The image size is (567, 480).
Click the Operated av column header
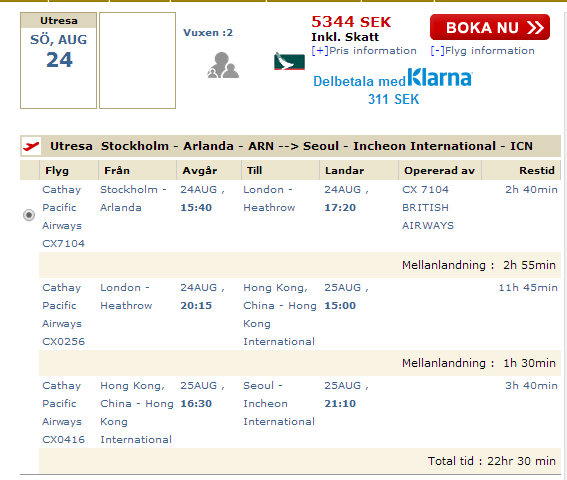[x=439, y=170]
